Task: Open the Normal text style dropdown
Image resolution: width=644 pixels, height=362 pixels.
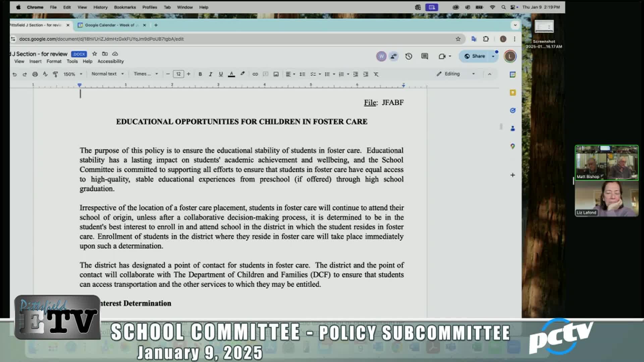Action: pyautogui.click(x=108, y=74)
